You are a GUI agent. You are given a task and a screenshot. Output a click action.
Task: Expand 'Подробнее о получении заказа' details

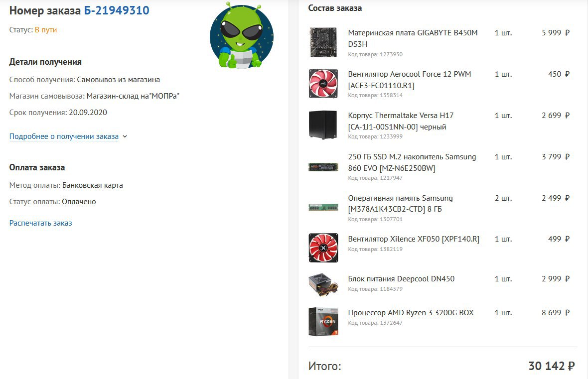[64, 136]
